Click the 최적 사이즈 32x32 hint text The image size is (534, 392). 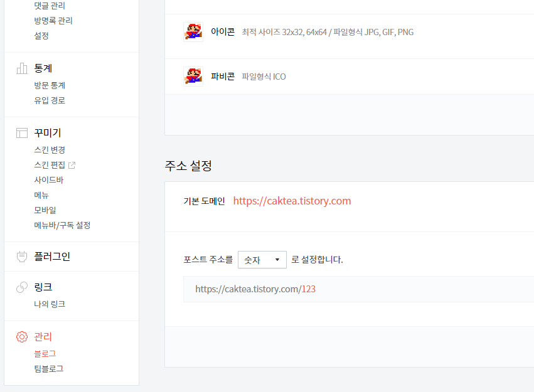(328, 32)
